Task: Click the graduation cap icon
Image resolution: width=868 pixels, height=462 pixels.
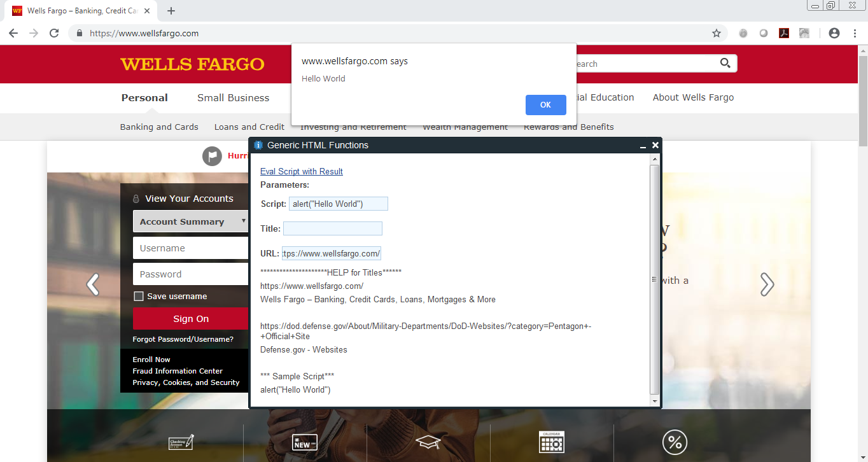Action: [x=428, y=442]
